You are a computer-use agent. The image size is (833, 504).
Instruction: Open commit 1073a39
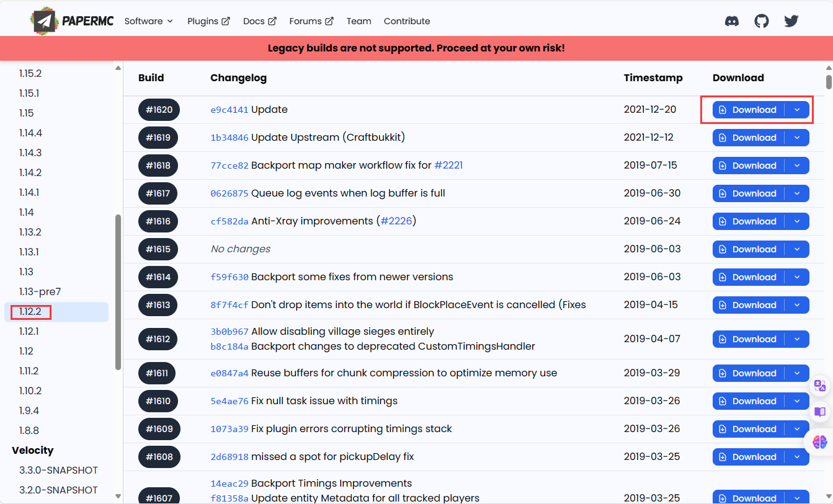(x=229, y=429)
